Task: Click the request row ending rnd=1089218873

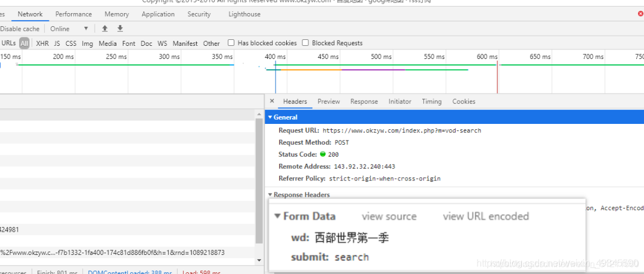Action: click(128, 253)
